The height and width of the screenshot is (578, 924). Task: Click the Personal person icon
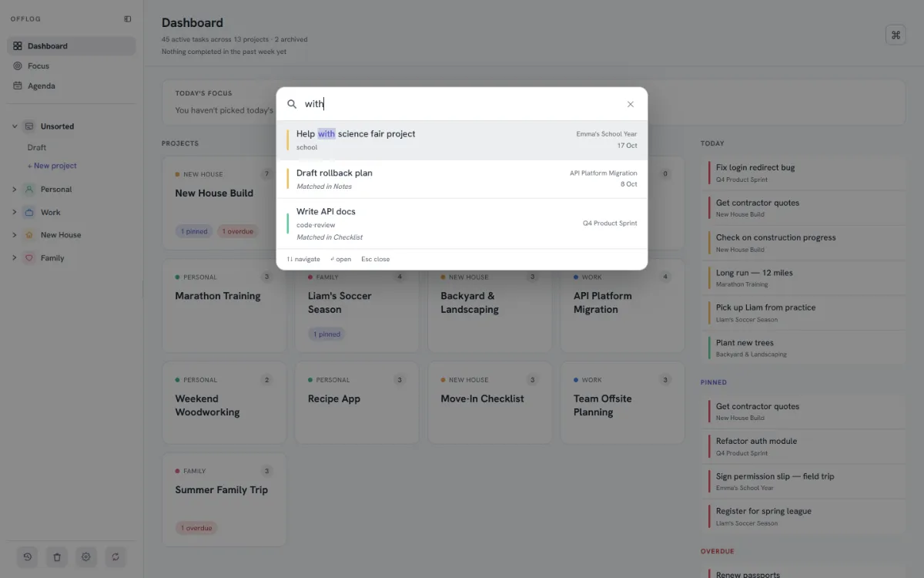pos(29,190)
